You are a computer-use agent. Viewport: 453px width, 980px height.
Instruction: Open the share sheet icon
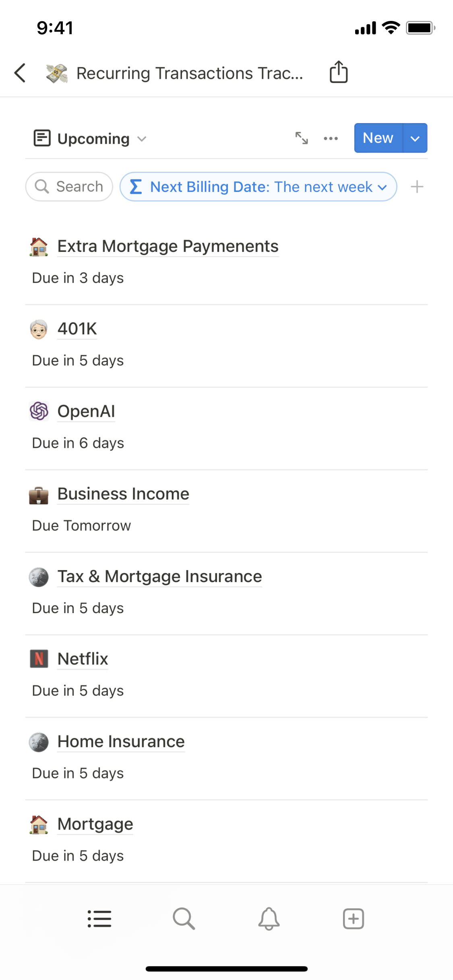coord(338,72)
